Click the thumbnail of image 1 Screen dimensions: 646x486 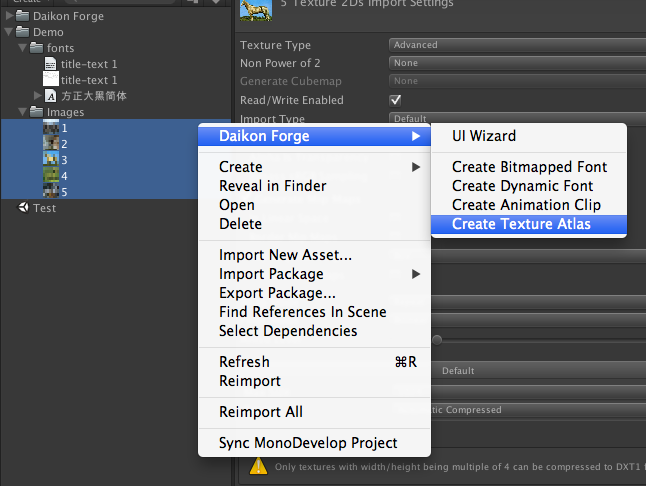pos(51,127)
